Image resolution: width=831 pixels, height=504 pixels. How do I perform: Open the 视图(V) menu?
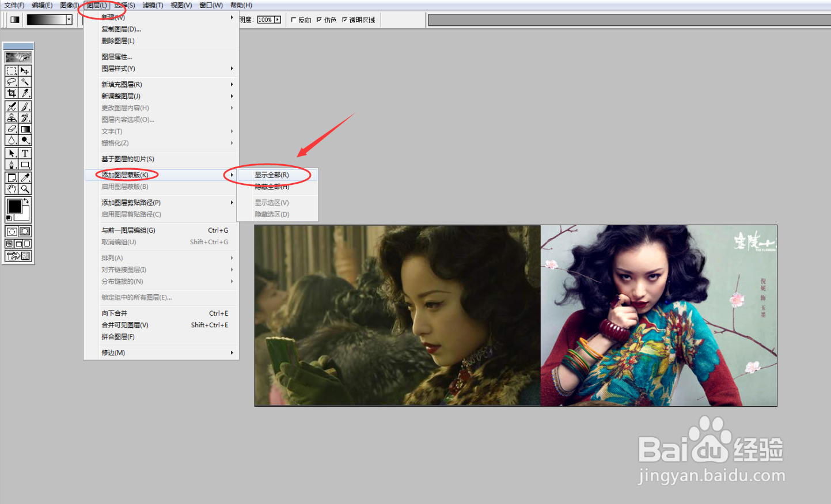pos(181,5)
